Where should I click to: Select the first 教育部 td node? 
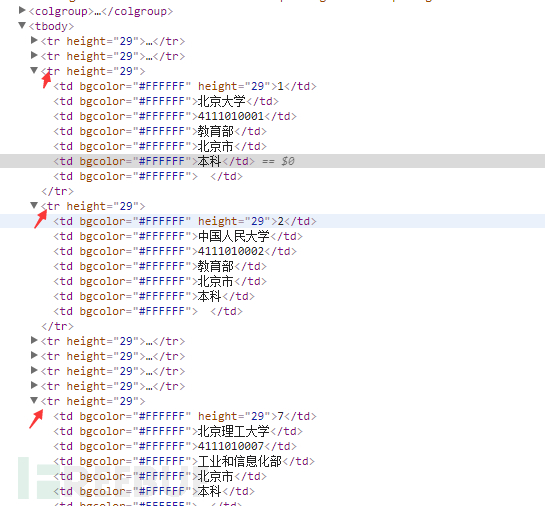pos(160,131)
